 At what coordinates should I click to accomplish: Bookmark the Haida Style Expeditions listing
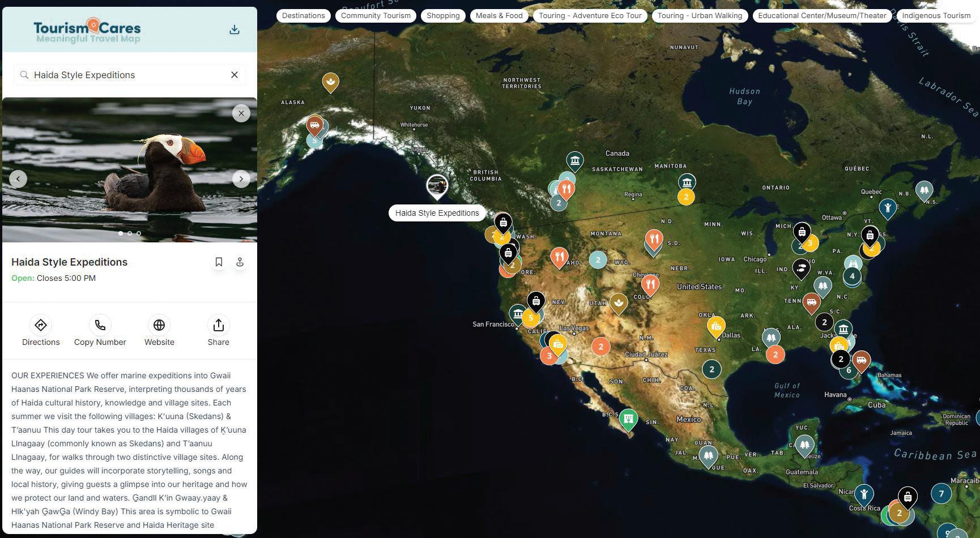(x=219, y=262)
